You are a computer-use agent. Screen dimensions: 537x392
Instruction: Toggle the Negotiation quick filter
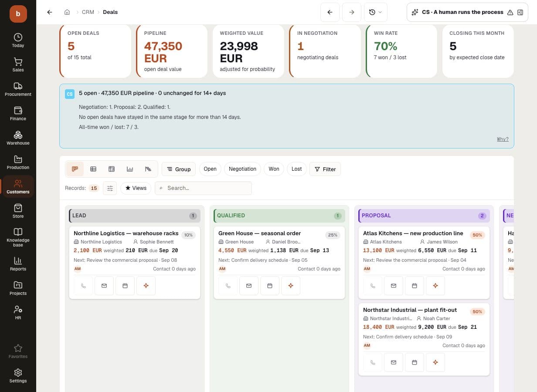click(x=242, y=169)
